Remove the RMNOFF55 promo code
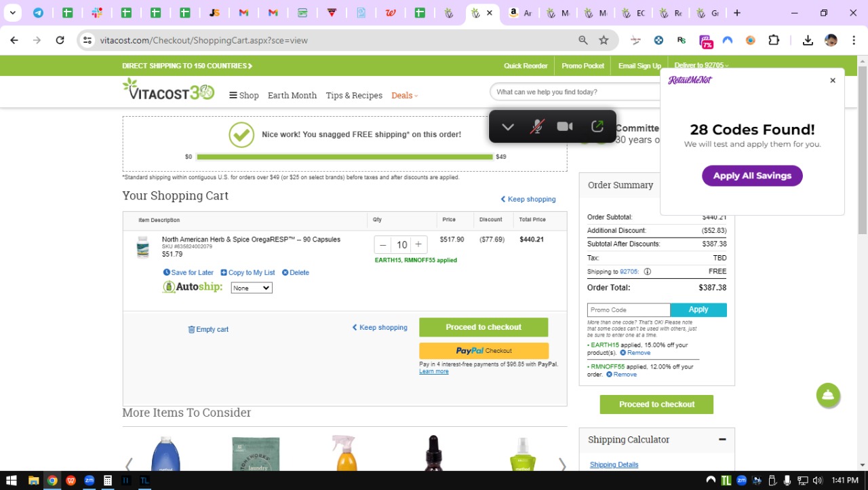This screenshot has height=490, width=868. 621,375
